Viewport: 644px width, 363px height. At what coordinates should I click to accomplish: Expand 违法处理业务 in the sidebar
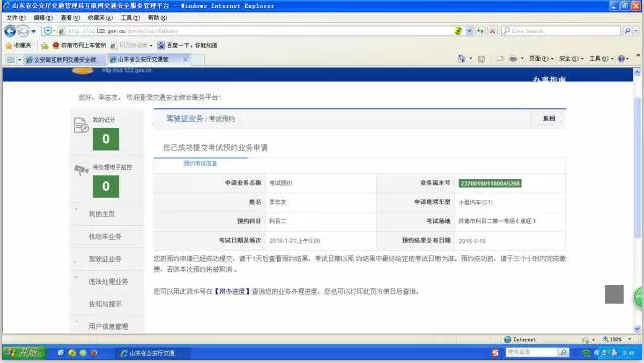108,281
